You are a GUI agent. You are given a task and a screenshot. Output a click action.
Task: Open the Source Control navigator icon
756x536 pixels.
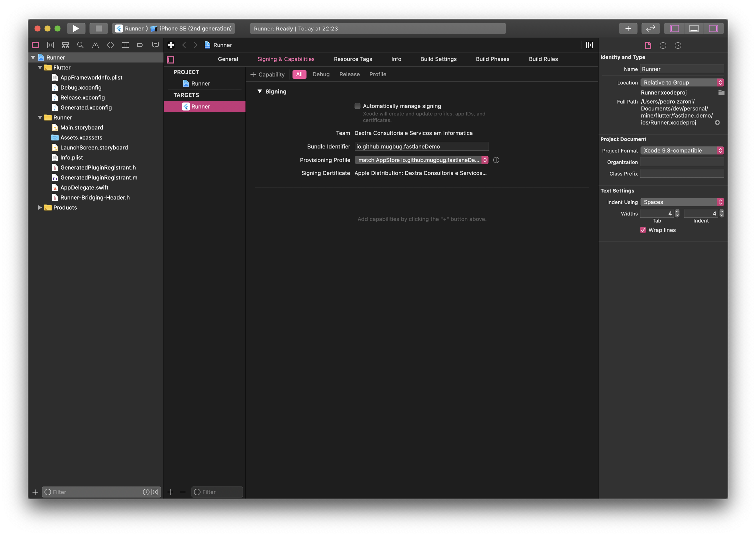click(x=50, y=45)
